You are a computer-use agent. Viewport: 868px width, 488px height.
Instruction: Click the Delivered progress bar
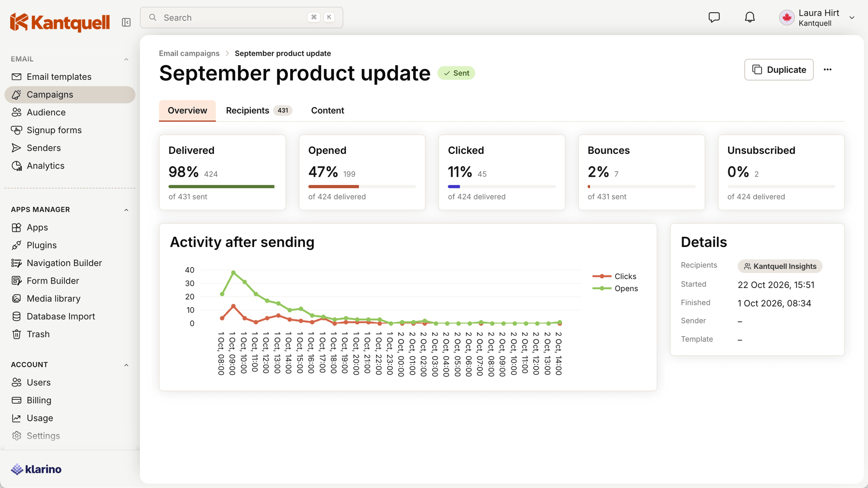click(222, 186)
